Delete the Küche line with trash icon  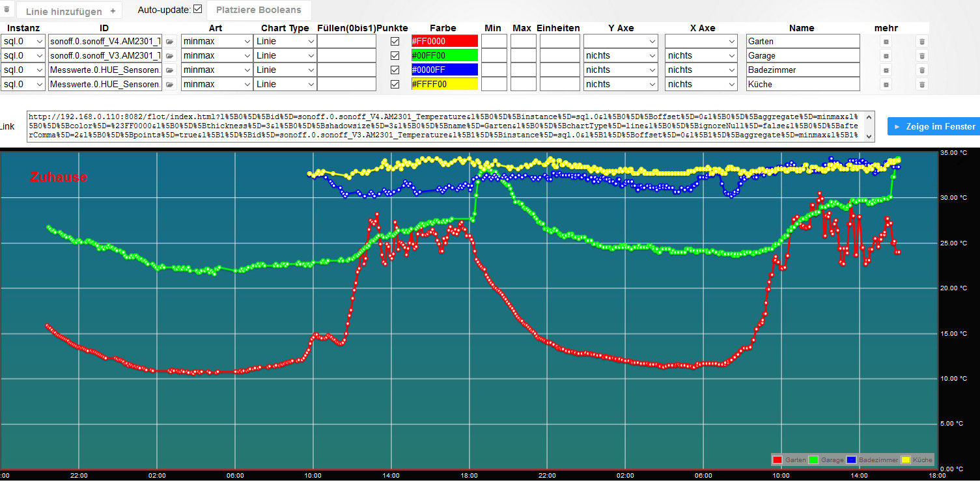pos(921,85)
